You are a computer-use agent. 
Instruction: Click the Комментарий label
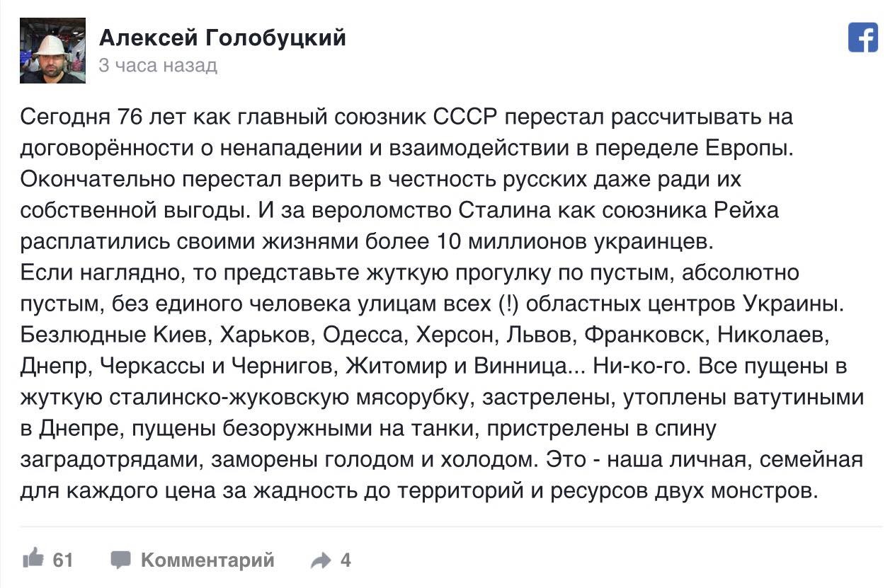207,560
